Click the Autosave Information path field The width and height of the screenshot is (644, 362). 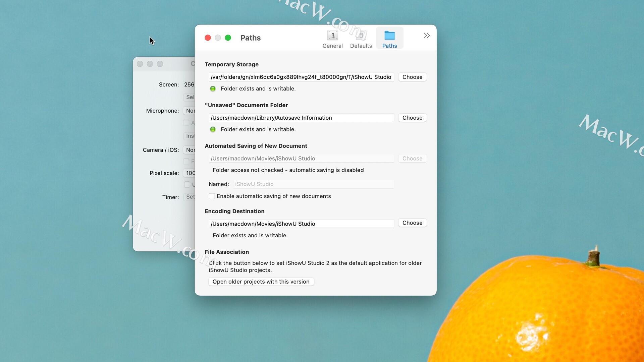[301, 118]
